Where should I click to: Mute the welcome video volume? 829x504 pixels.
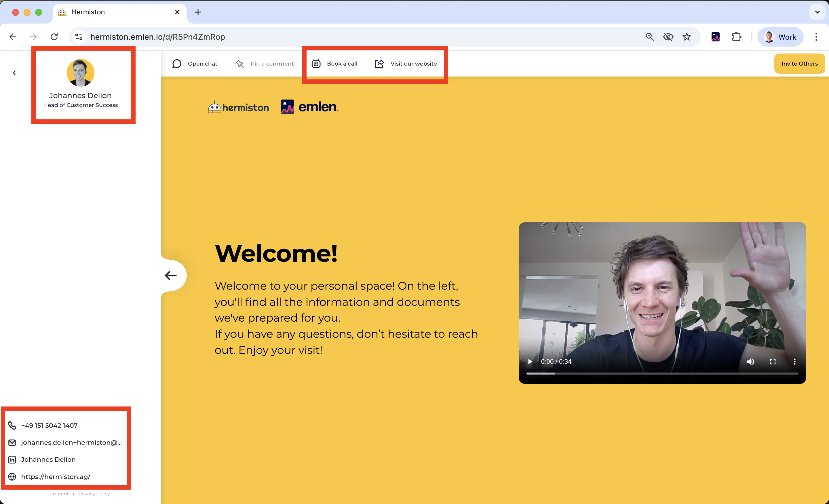point(751,361)
